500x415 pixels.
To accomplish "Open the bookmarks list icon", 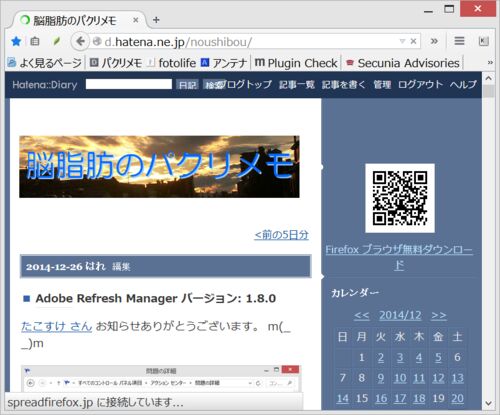I will [x=35, y=41].
